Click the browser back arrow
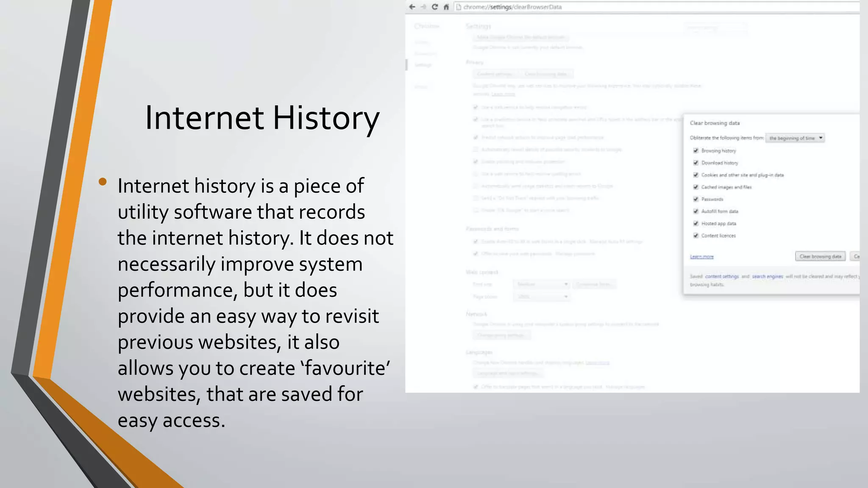This screenshot has height=488, width=868. click(x=412, y=7)
